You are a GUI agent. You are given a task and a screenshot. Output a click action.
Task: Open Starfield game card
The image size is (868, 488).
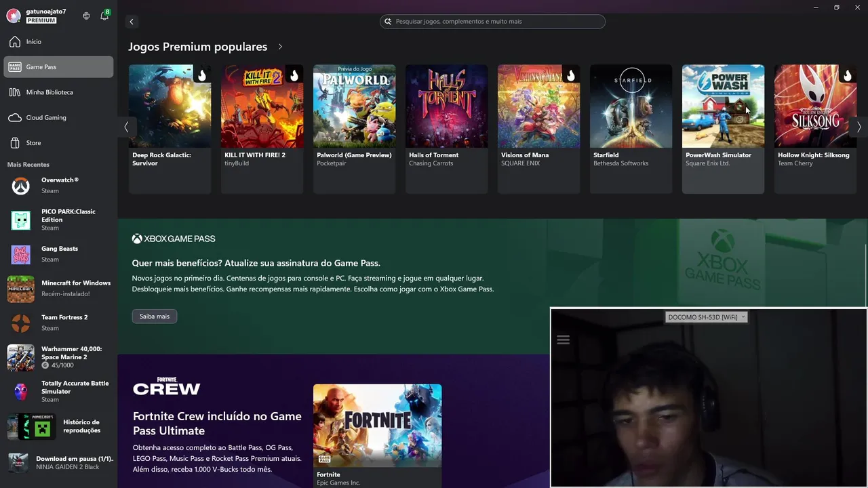click(631, 129)
